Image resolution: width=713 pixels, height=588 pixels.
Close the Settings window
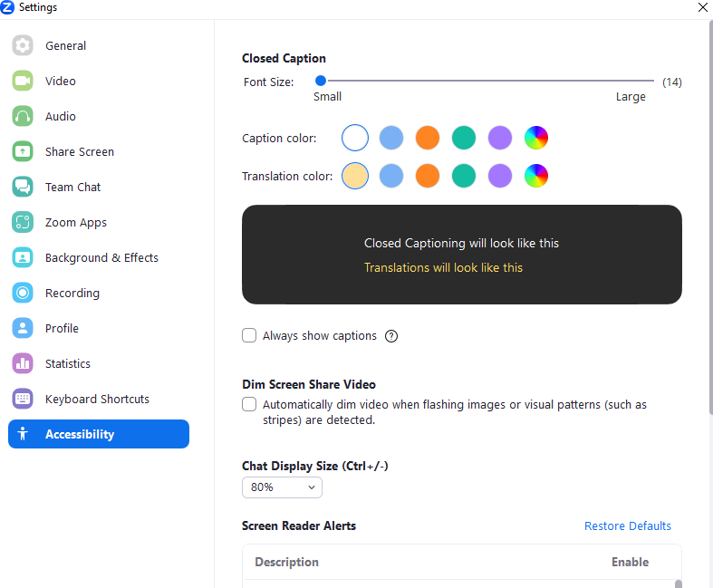point(702,7)
